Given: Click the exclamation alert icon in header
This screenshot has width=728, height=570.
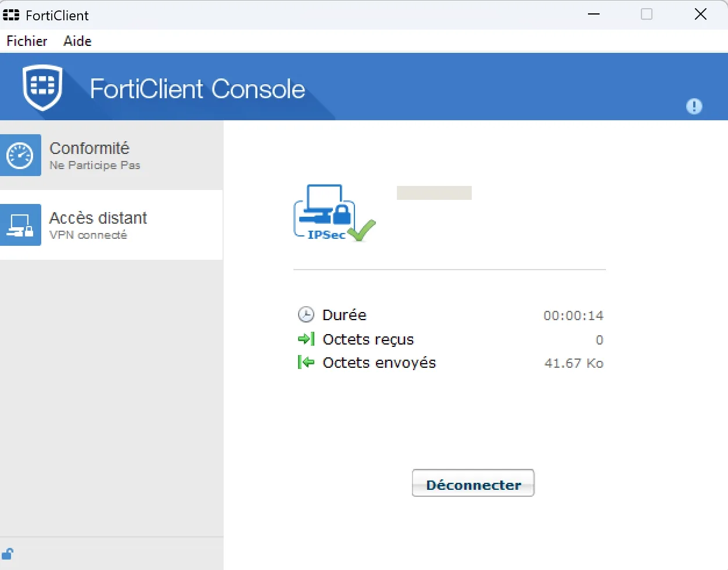Looking at the screenshot, I should 694,106.
